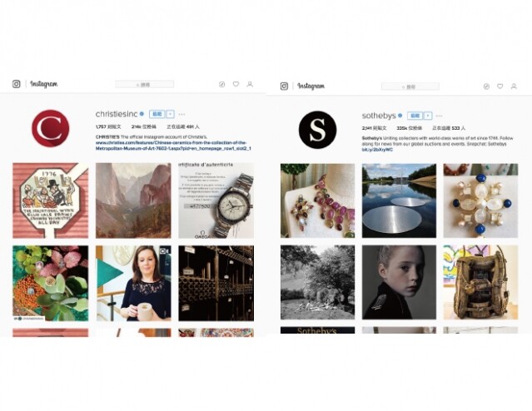This screenshot has width=532, height=411.
Task: Toggle the follow button for christiesinc
Action: click(157, 114)
